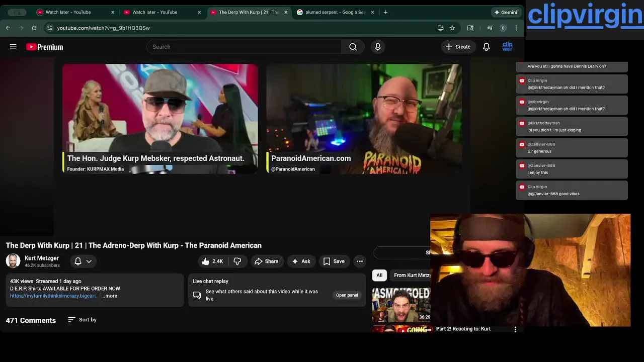Open Google Lens search icon in toolbar
The width and height of the screenshot is (644, 362).
[x=470, y=28]
